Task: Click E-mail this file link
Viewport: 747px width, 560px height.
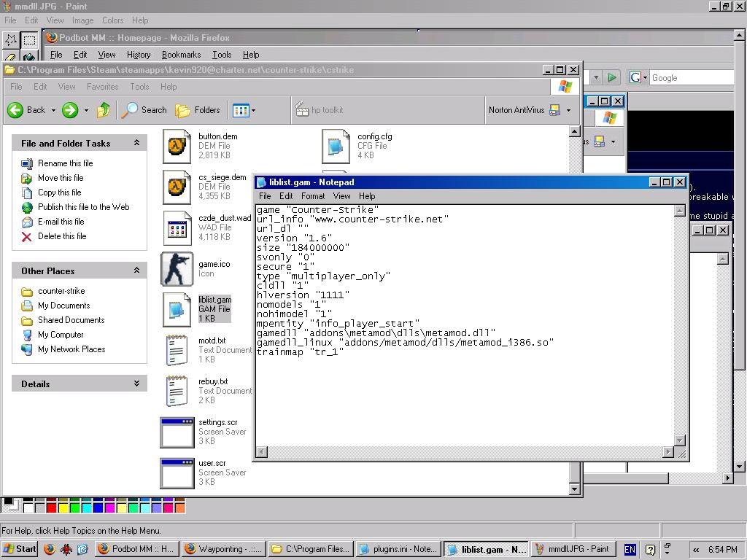Action: [x=61, y=222]
